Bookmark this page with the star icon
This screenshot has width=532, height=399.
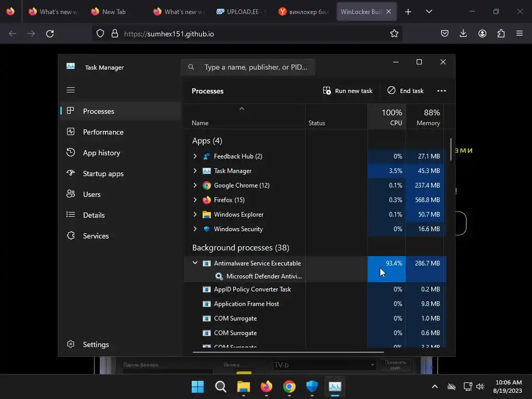point(394,34)
